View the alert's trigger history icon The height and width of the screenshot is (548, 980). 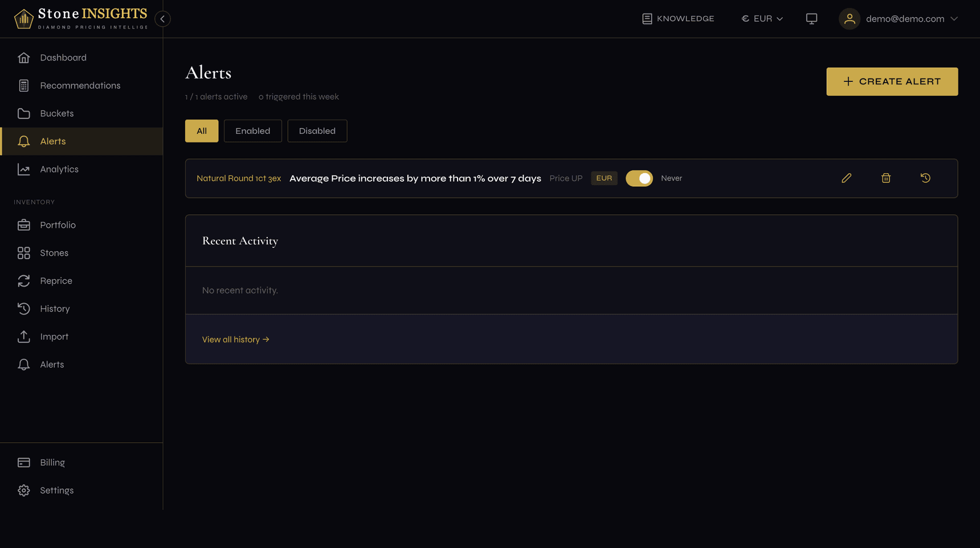(x=925, y=178)
